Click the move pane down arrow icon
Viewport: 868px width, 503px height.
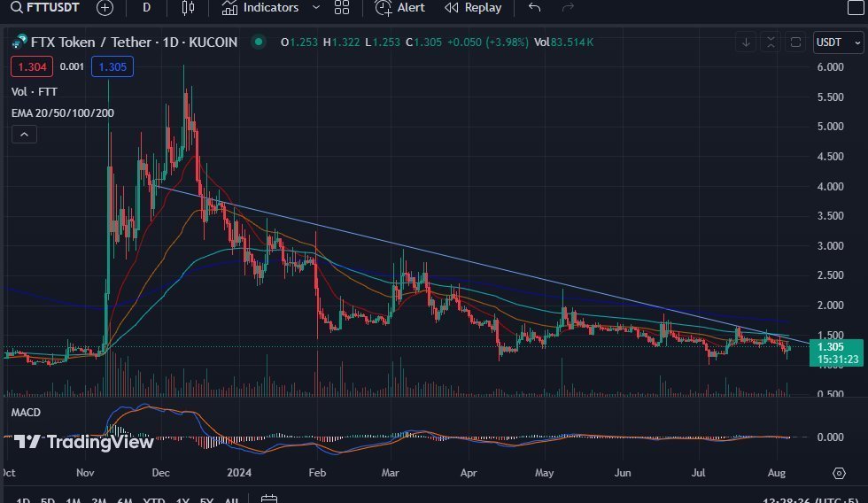click(x=746, y=43)
